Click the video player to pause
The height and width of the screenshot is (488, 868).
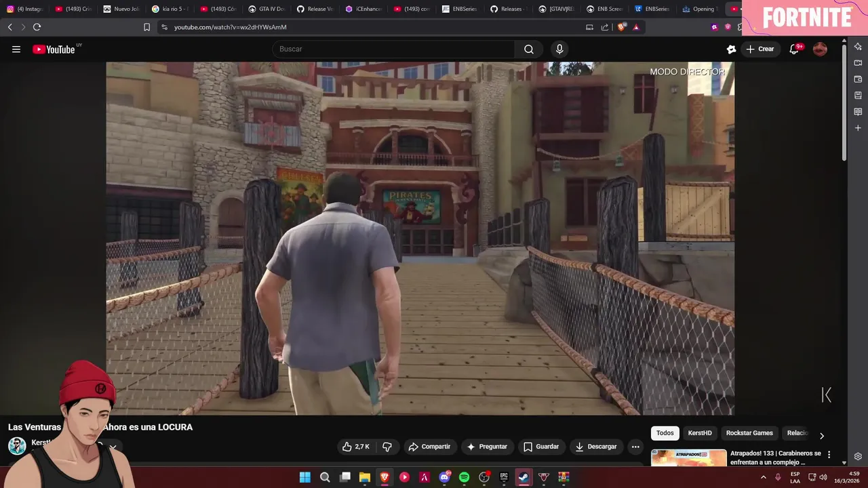pyautogui.click(x=420, y=238)
